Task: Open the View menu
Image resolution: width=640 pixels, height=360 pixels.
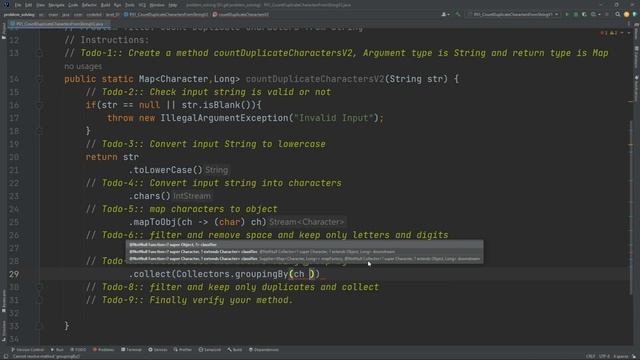Action: pos(40,5)
